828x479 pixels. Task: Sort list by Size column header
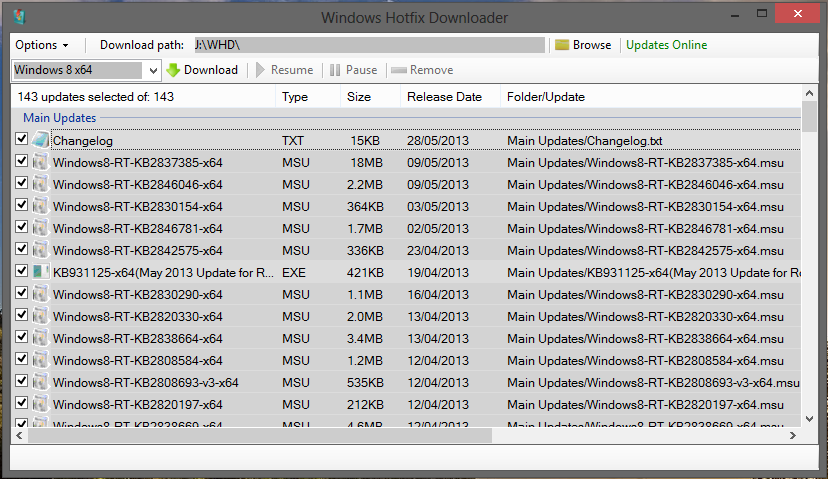[358, 97]
